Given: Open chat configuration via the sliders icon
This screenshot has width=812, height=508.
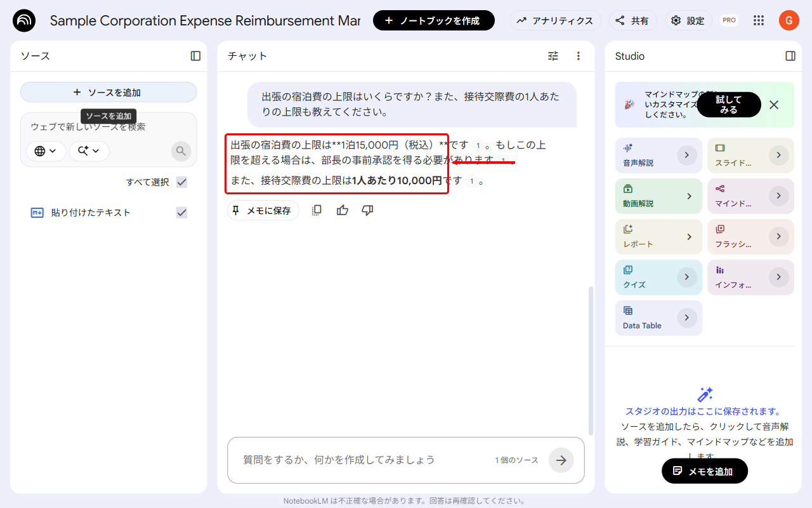Looking at the screenshot, I should [x=553, y=56].
